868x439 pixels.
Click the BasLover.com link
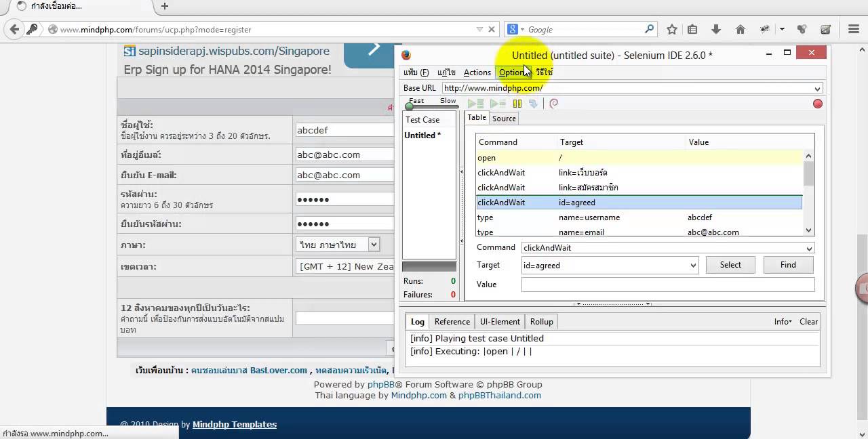click(x=279, y=370)
